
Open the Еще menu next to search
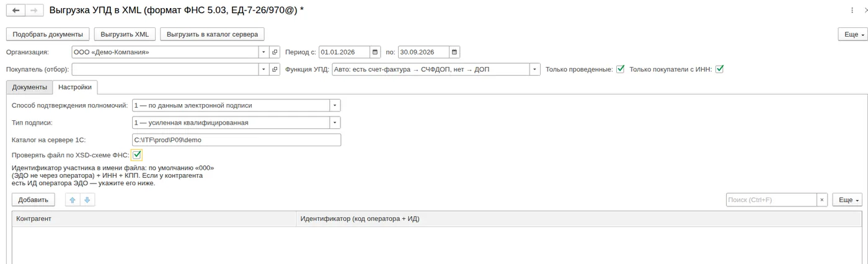(847, 200)
